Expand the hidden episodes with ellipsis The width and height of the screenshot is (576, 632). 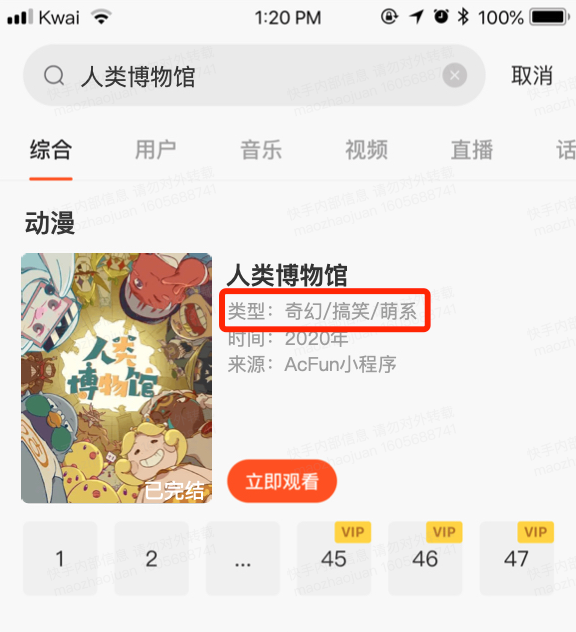tap(243, 559)
